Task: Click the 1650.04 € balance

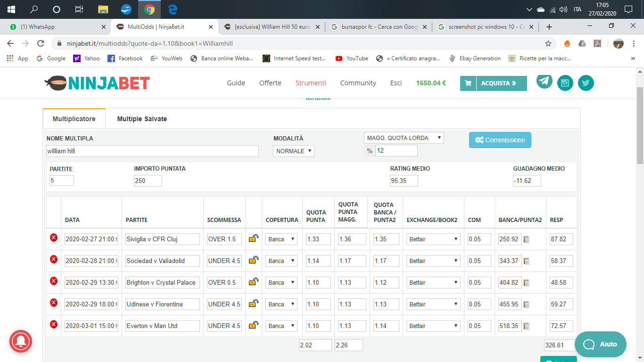Action: 431,83
